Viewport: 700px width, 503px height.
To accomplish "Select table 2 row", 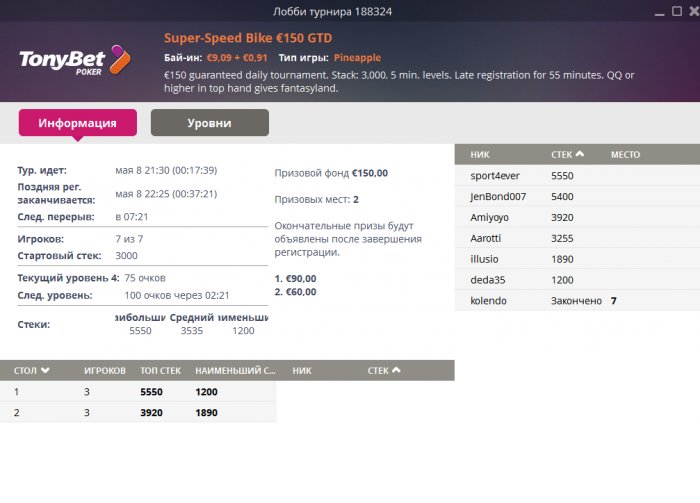I will (x=137, y=412).
